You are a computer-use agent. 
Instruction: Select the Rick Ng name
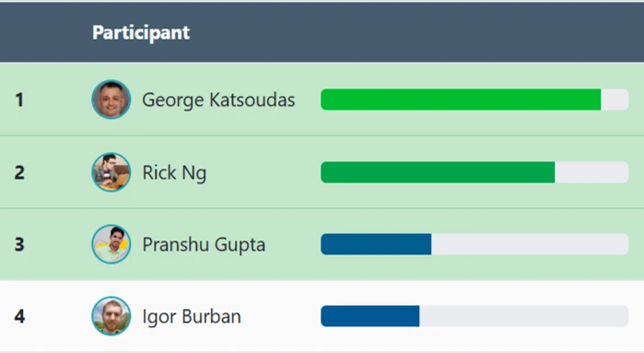174,172
